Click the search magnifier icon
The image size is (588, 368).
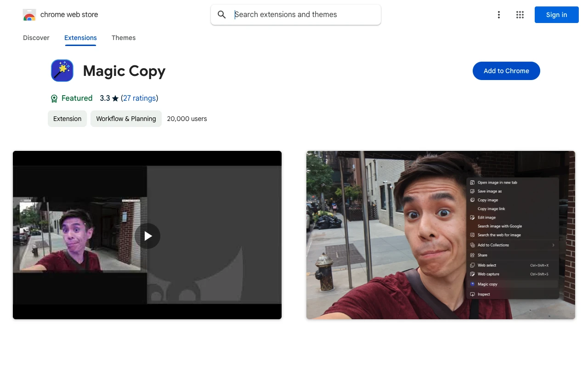click(221, 14)
